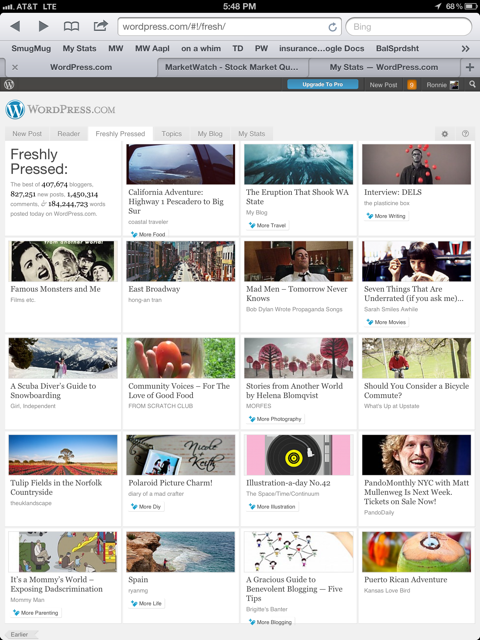Open the bookmarks book icon

click(x=71, y=27)
